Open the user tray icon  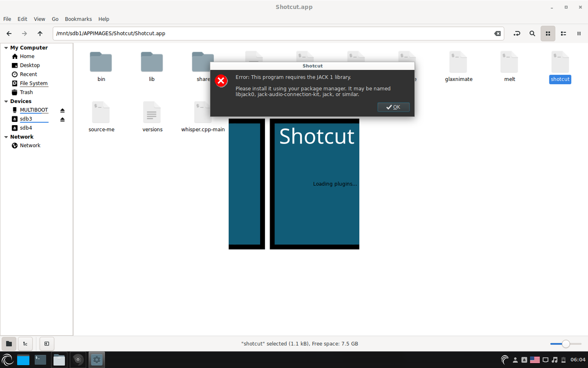pyautogui.click(x=515, y=360)
